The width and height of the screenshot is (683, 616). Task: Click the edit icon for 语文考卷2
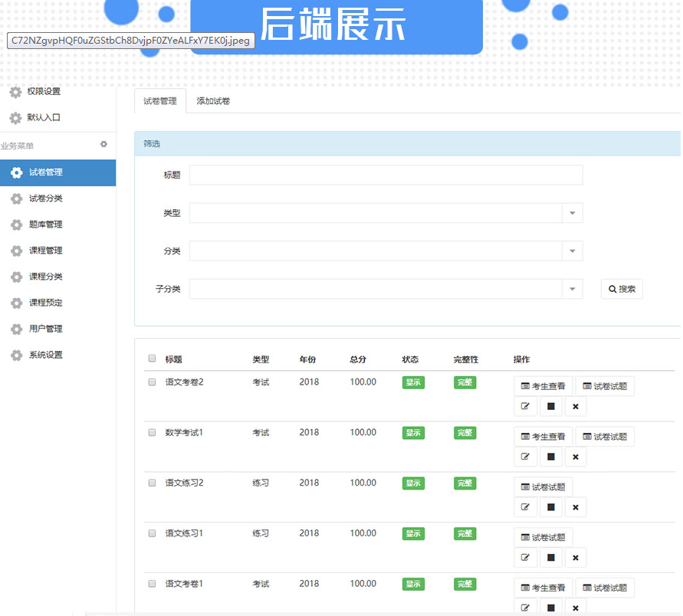tap(525, 406)
